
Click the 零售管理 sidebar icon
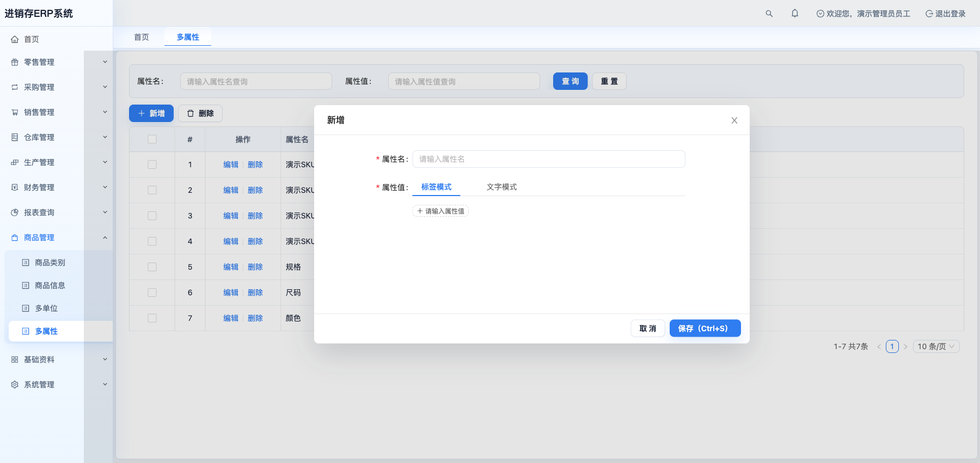click(15, 62)
